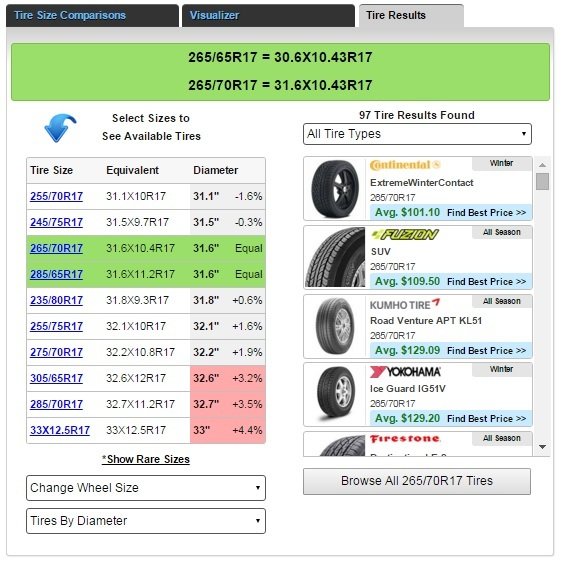Viewport: 562px width, 566px height.
Task: Click the Continental brand logo
Action: pos(405,165)
